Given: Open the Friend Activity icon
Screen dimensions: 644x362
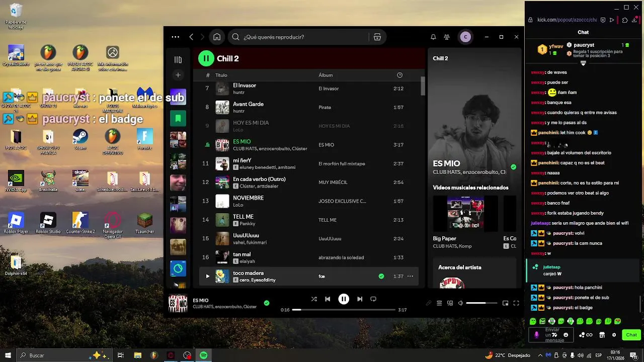Looking at the screenshot, I should (447, 37).
